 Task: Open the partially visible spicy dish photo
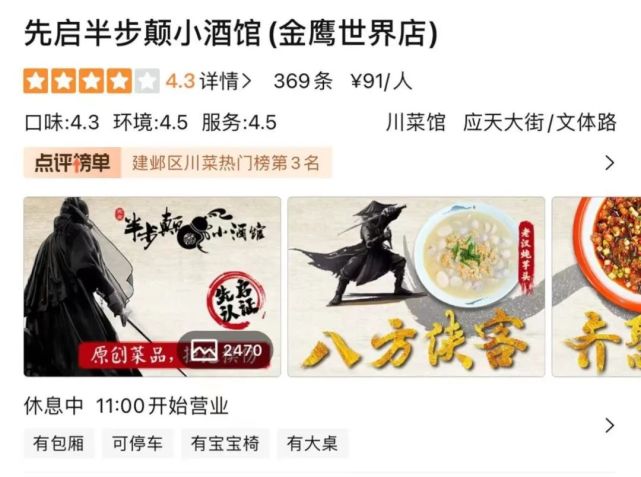point(596,287)
